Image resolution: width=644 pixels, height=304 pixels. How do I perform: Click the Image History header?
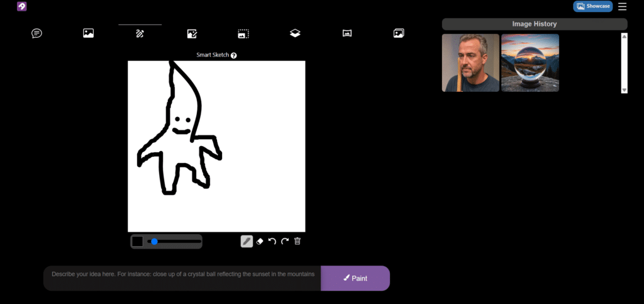[x=535, y=25]
